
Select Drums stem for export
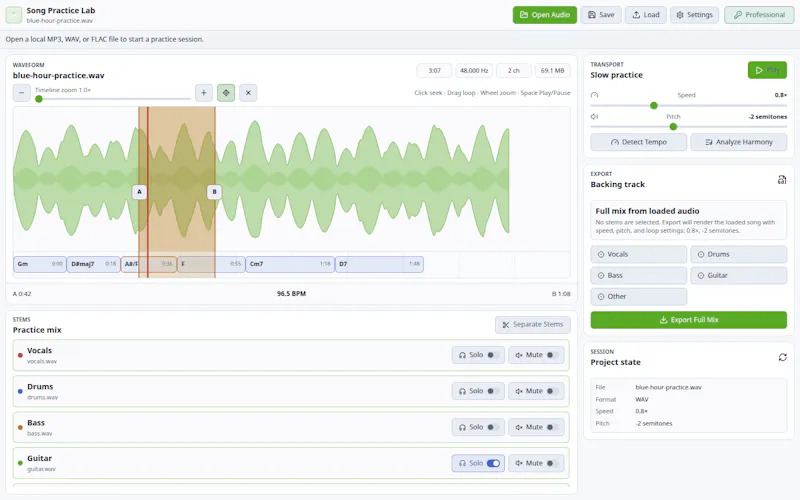pyautogui.click(x=738, y=254)
